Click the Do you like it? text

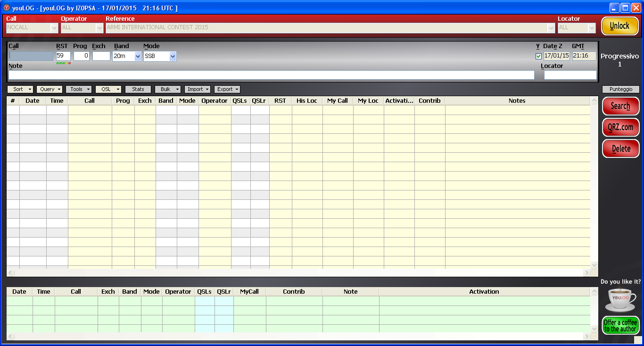(620, 282)
